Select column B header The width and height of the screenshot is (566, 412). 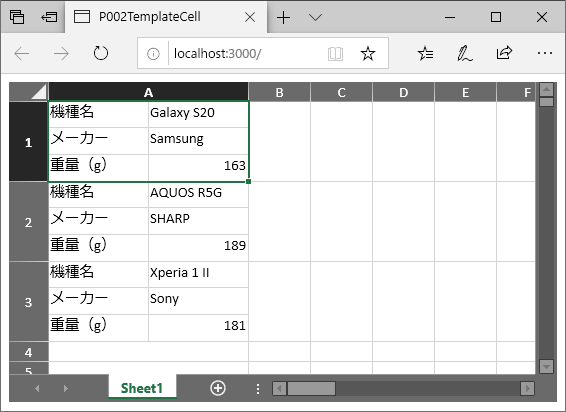pos(279,92)
